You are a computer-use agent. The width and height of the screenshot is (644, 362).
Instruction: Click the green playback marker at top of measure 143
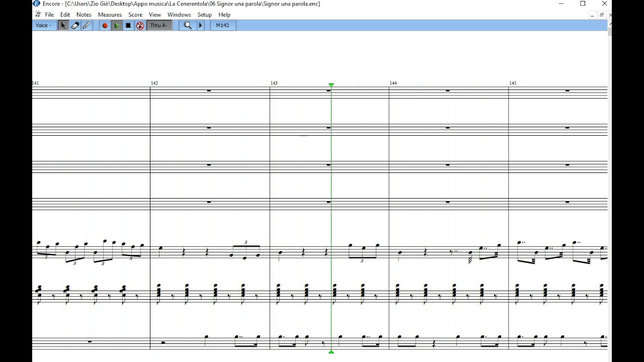[x=331, y=85]
